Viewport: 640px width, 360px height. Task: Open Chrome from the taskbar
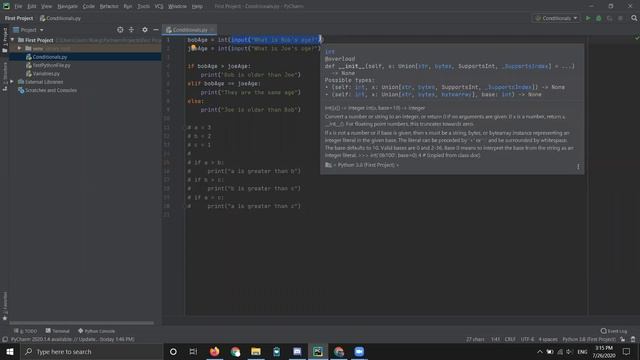pyautogui.click(x=235, y=351)
